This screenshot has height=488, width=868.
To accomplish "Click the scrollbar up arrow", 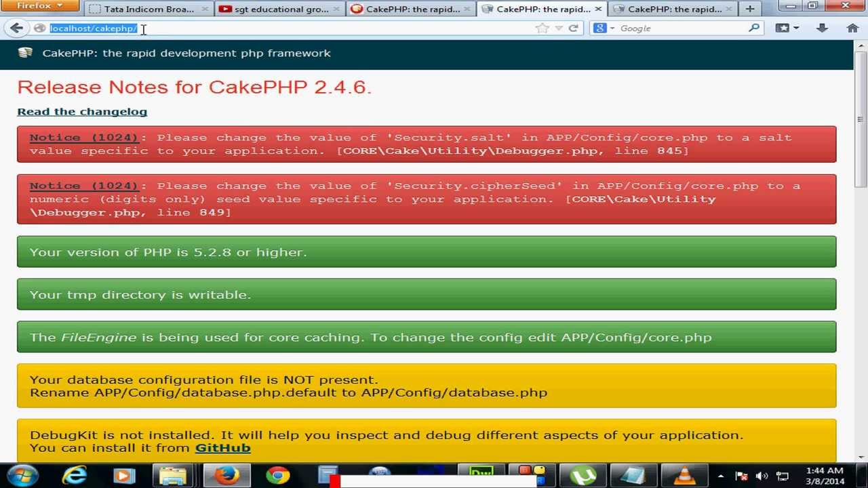I will (x=860, y=46).
